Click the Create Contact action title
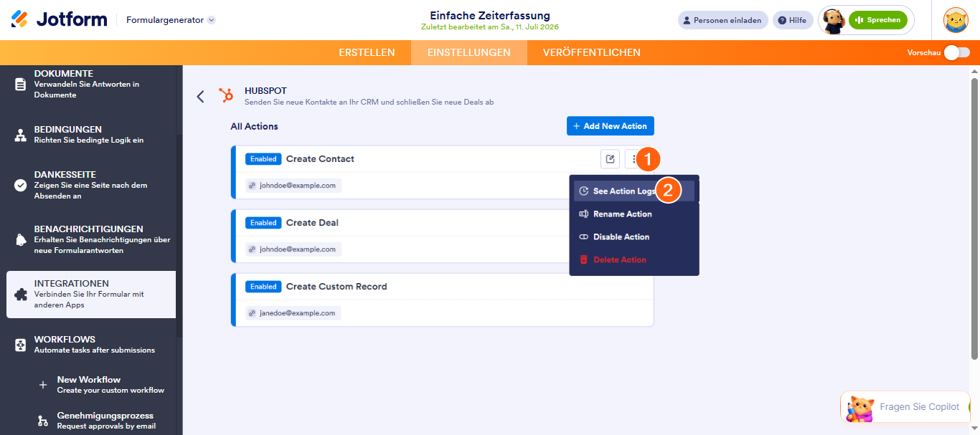The image size is (980, 435). click(x=320, y=159)
